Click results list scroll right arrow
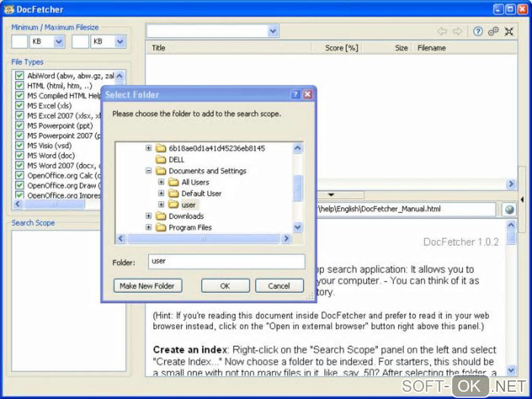The width and height of the screenshot is (532, 399). click(511, 184)
